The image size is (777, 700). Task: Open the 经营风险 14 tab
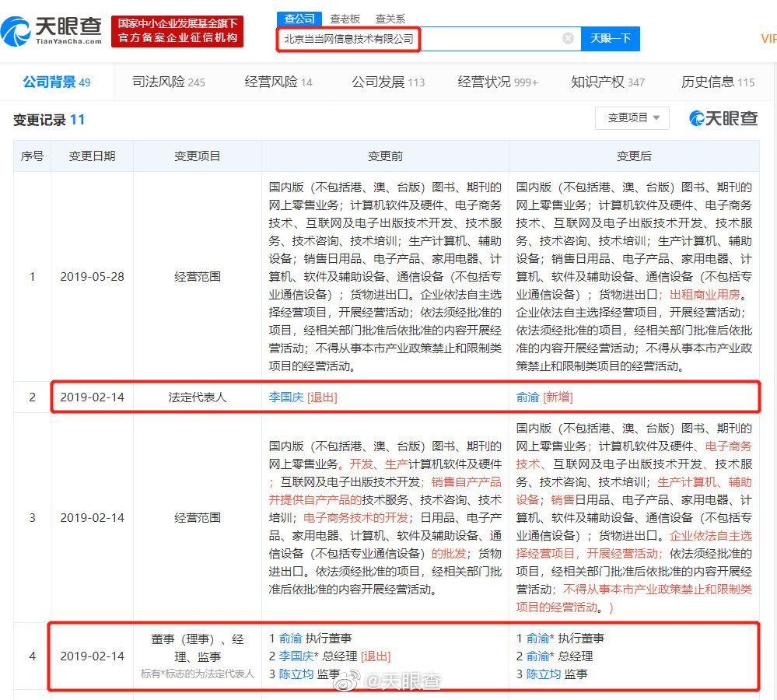tap(278, 82)
